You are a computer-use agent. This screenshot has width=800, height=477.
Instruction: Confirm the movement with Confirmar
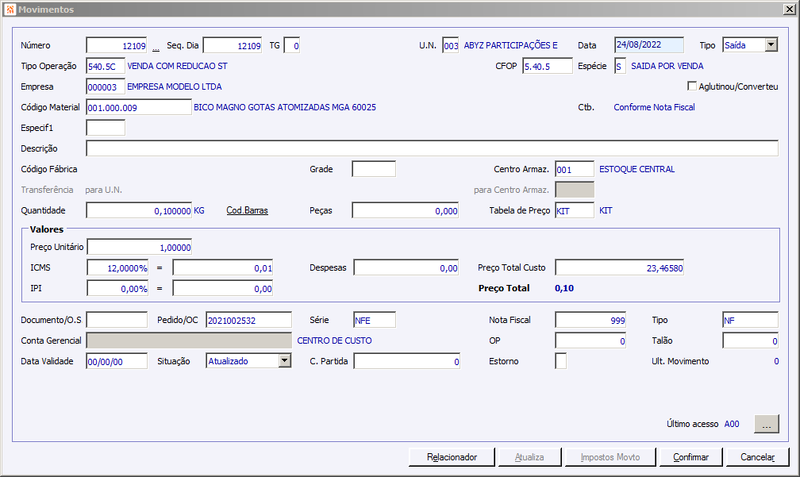pos(690,457)
